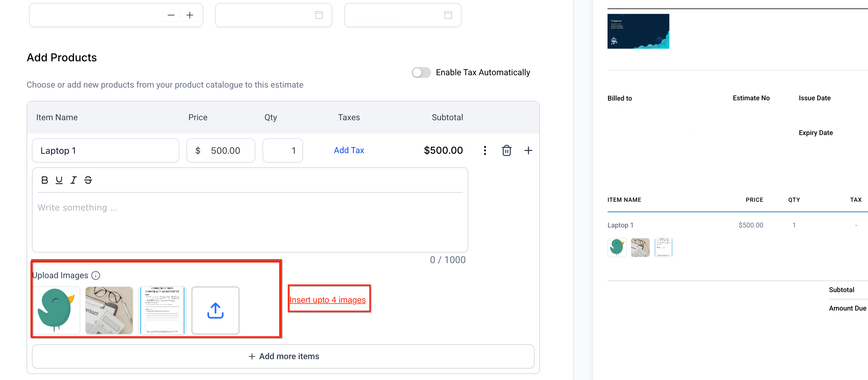Screen dimensions: 868x380
Task: Enable Tax Automatically switch
Action: [421, 72]
